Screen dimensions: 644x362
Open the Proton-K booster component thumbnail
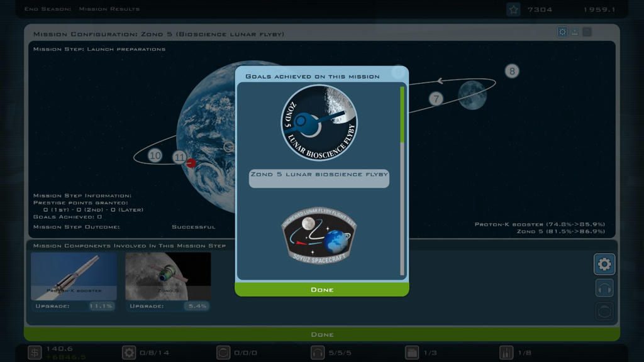click(x=74, y=277)
